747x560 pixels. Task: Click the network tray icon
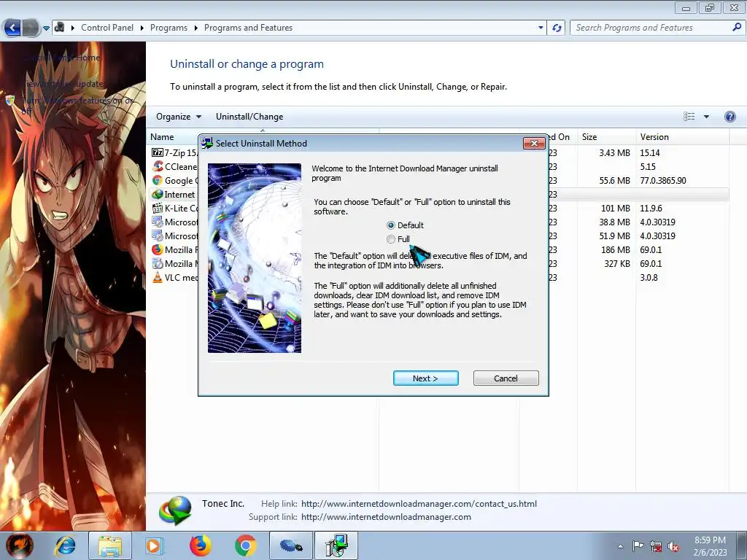click(x=656, y=547)
